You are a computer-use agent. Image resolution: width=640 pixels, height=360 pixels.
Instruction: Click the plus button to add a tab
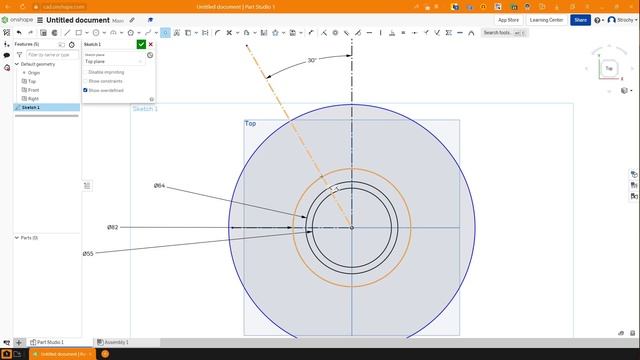pyautogui.click(x=18, y=342)
